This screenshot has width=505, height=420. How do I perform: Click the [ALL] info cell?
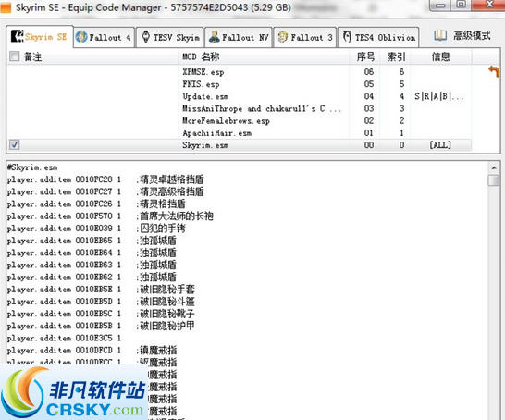[440, 145]
